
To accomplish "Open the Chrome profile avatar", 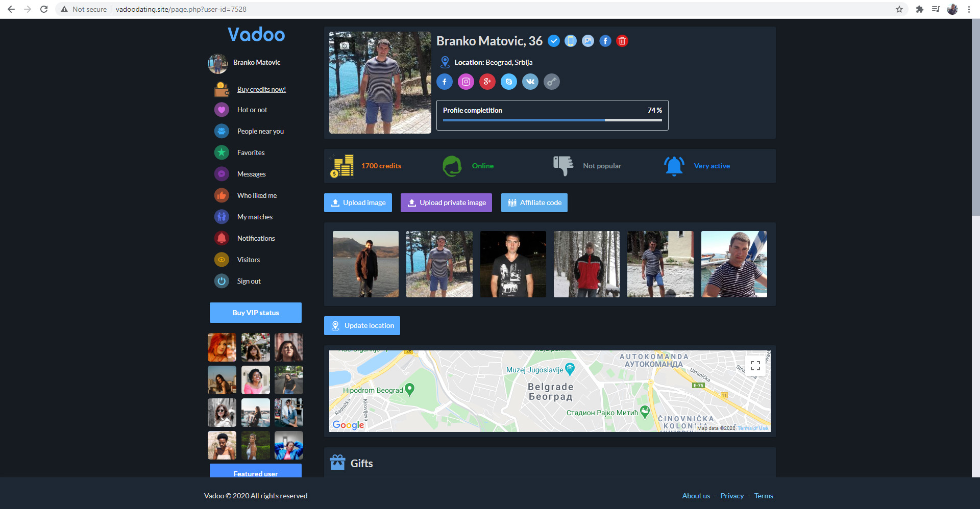I will (x=952, y=9).
